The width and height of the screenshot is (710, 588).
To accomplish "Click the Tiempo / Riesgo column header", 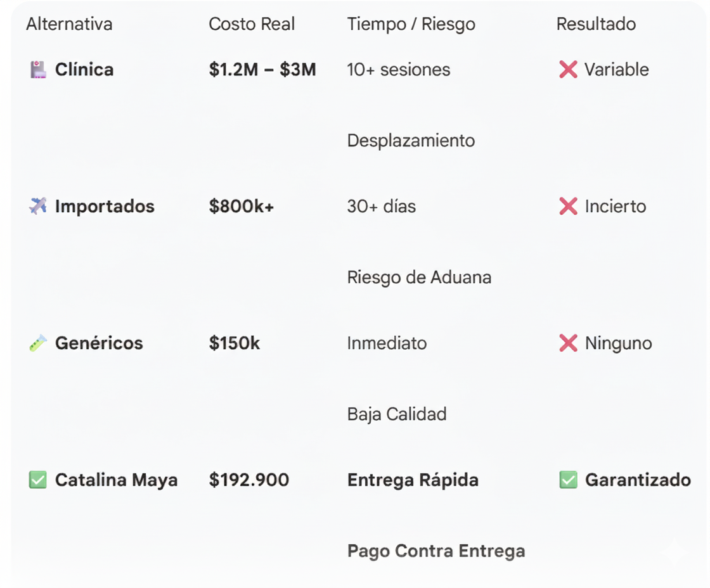I will click(411, 24).
